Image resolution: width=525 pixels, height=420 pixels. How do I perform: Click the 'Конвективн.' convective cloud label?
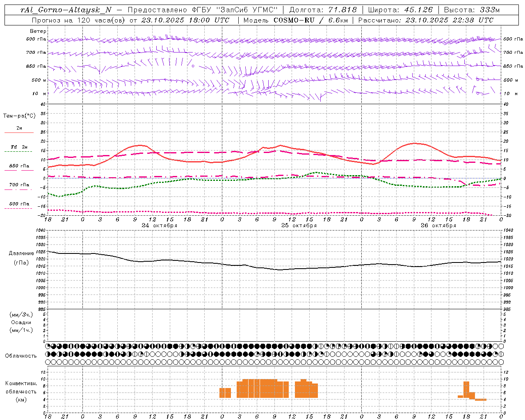[x=21, y=383]
